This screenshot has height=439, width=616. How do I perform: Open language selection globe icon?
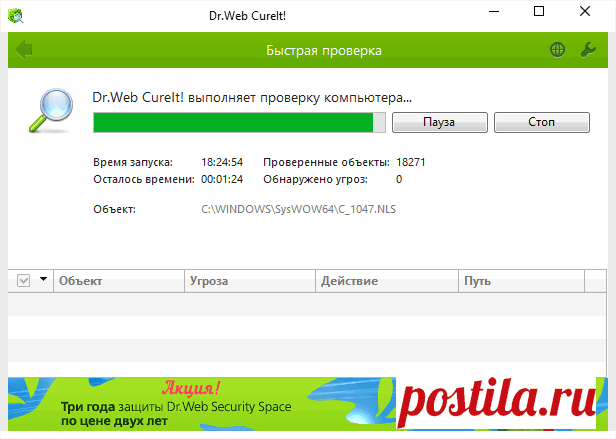(557, 50)
